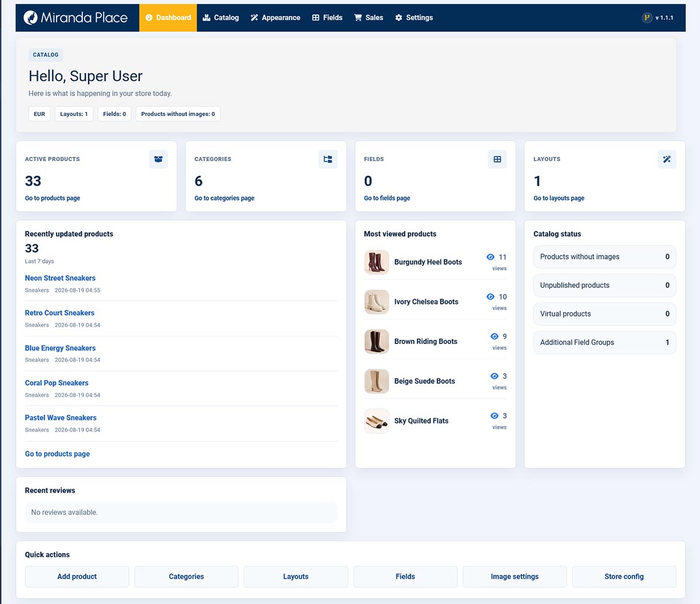Screen dimensions: 700x604
Task: Open the Catalog menu
Action: 220,17
